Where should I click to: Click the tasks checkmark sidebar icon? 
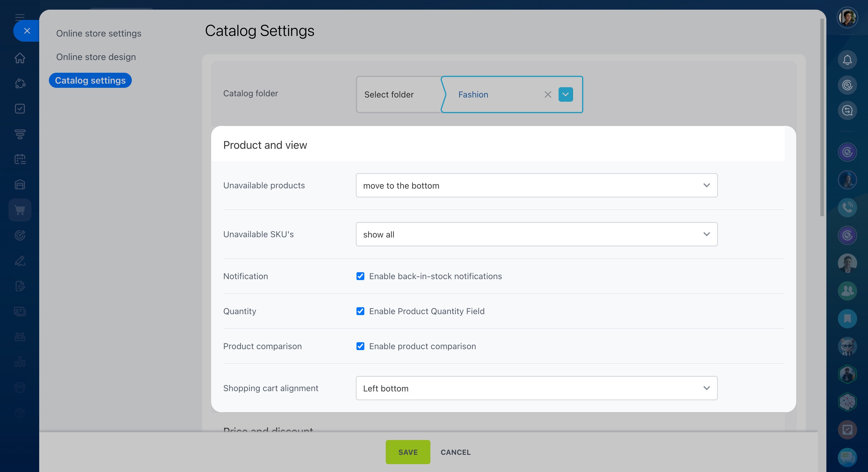coord(20,109)
